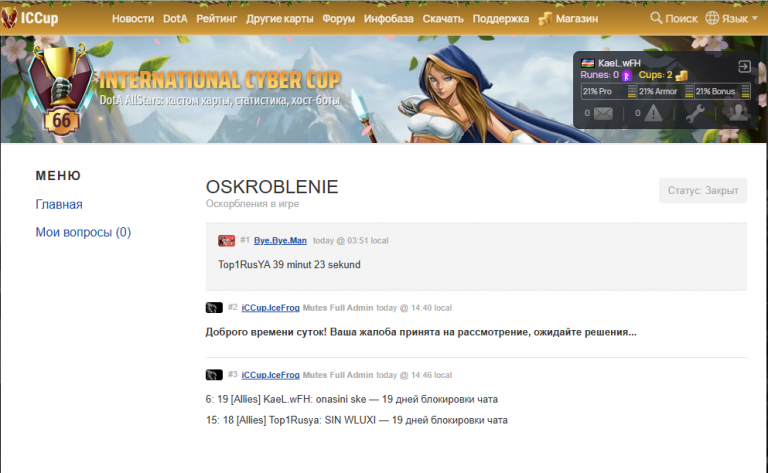Open the Инфобаза menu item
768x473 pixels.
tap(388, 19)
